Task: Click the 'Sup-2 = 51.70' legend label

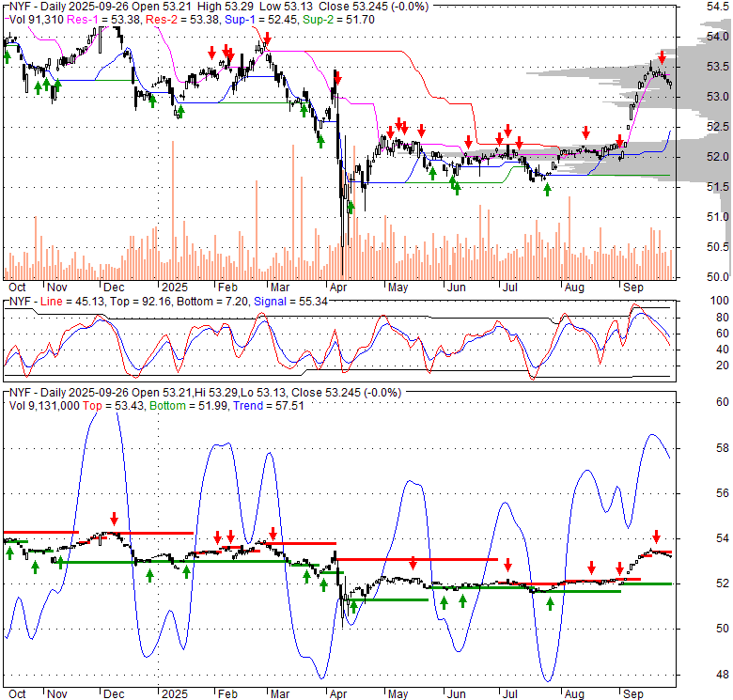Action: point(338,20)
